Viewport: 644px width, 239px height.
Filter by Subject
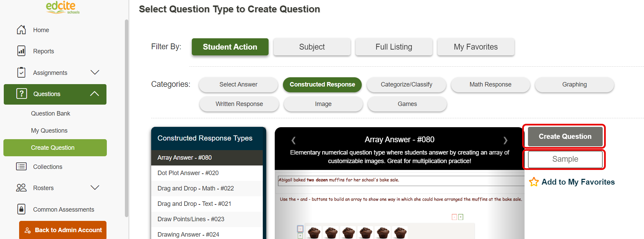pos(312,47)
